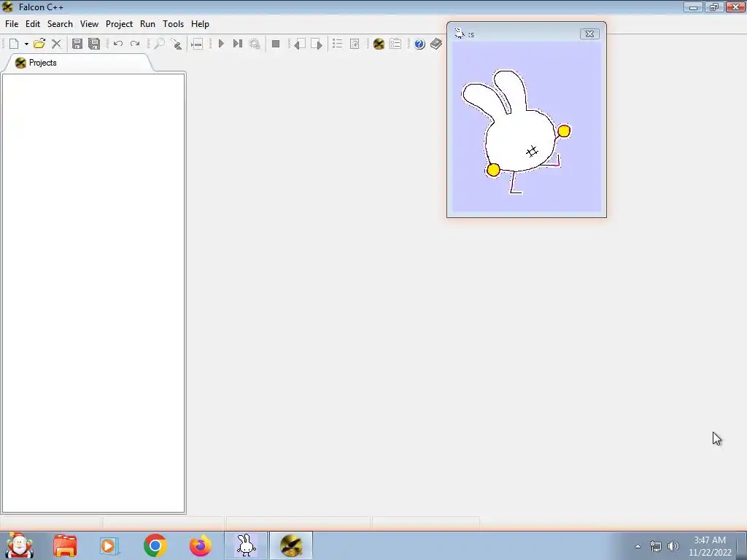Viewport: 747px width, 560px height.
Task: Click the blue Help question icon
Action: point(419,44)
